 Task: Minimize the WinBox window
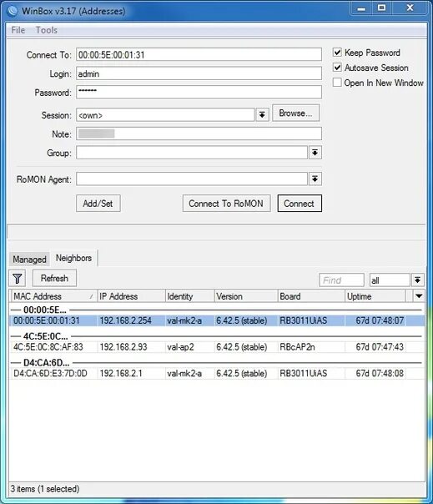click(361, 8)
